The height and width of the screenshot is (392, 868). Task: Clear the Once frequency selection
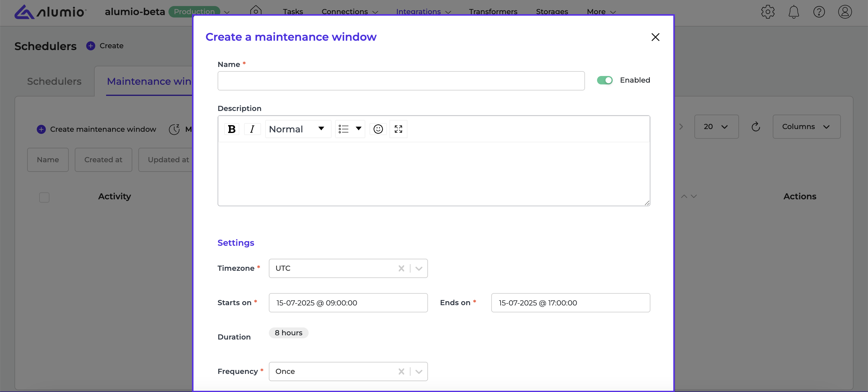click(401, 371)
